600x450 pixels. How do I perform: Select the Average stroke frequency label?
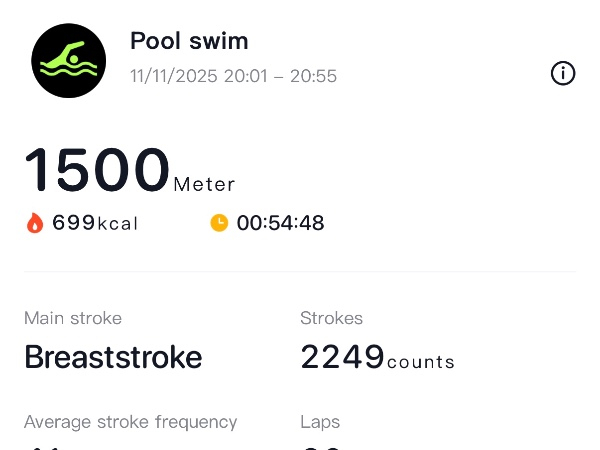coord(131,422)
